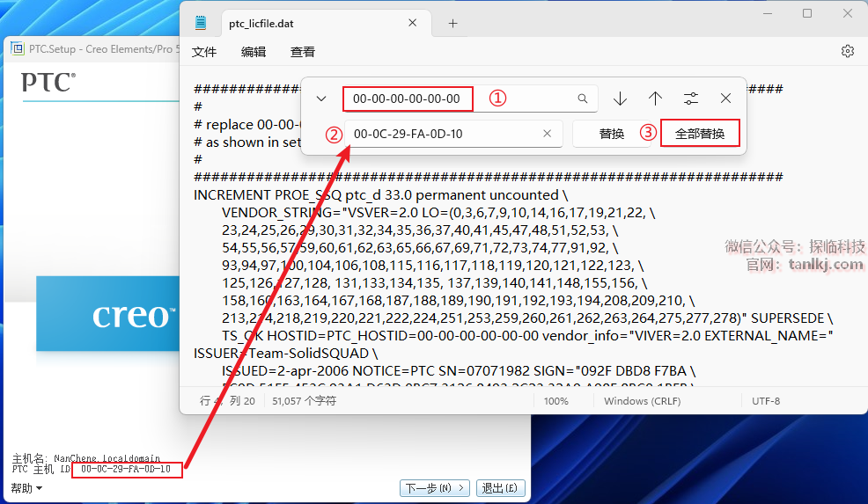Minimize the Notepad window

pyautogui.click(x=768, y=13)
